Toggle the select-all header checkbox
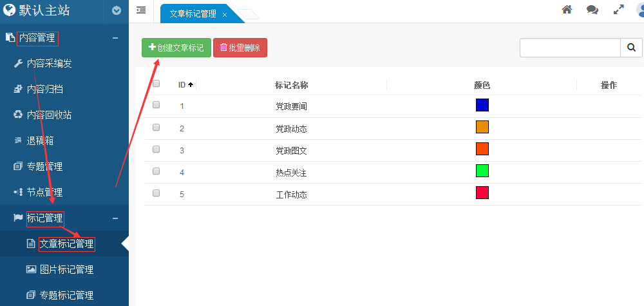Screen dimensions: 644x306 tap(156, 84)
